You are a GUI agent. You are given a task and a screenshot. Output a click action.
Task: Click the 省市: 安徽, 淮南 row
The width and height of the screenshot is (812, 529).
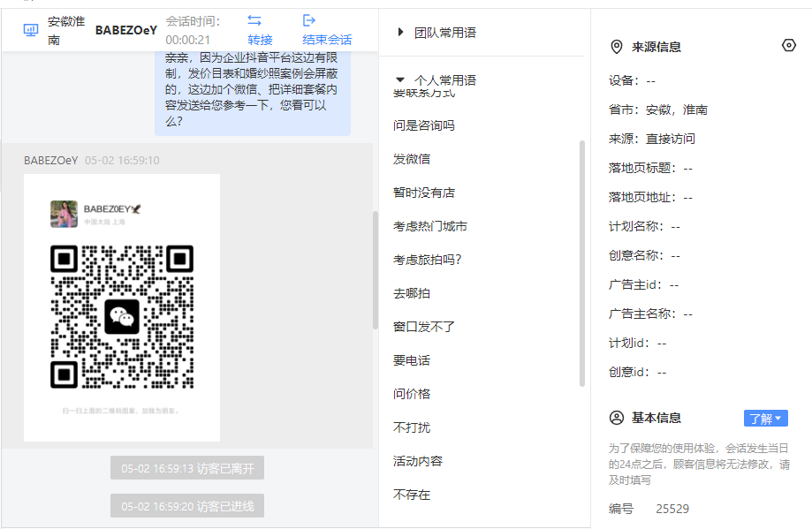coord(657,110)
